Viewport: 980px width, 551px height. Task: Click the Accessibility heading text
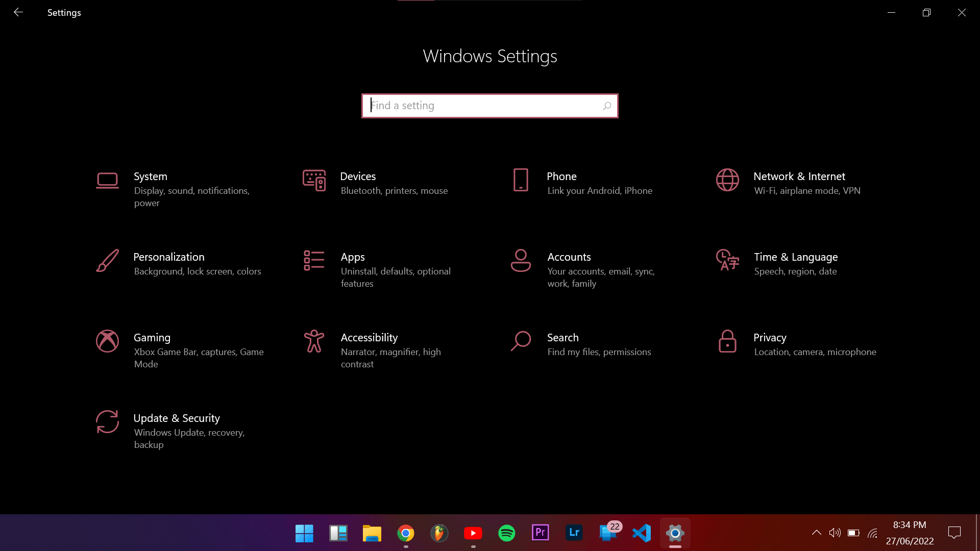(x=369, y=338)
